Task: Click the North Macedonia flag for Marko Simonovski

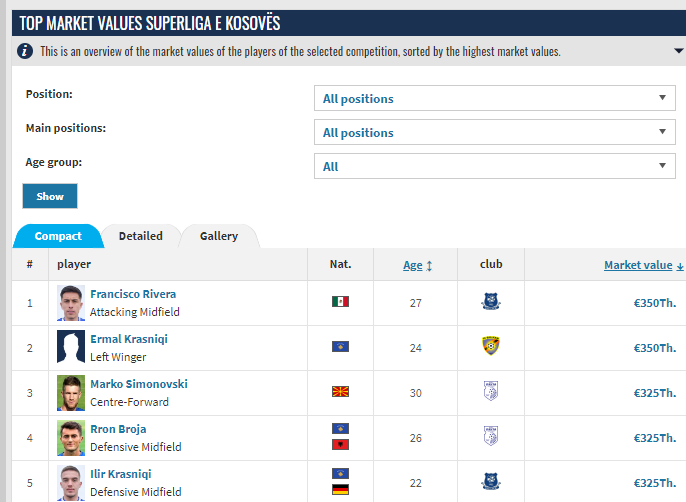Action: point(340,392)
